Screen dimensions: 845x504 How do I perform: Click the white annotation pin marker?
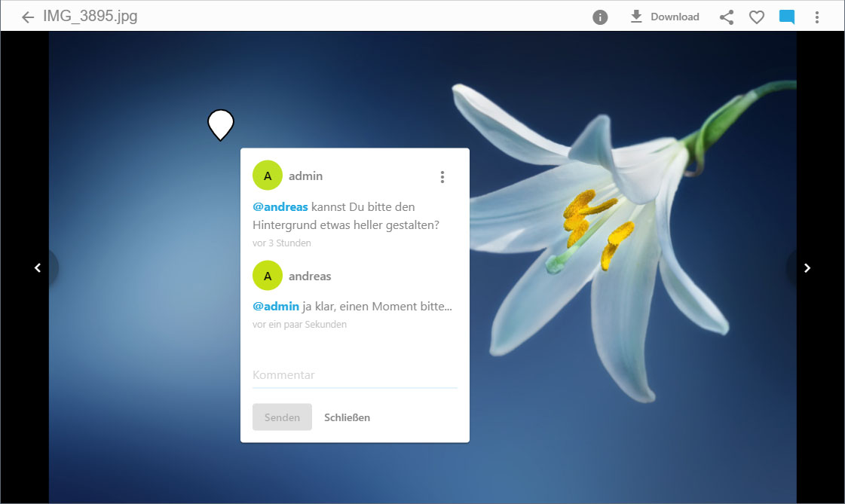[221, 124]
